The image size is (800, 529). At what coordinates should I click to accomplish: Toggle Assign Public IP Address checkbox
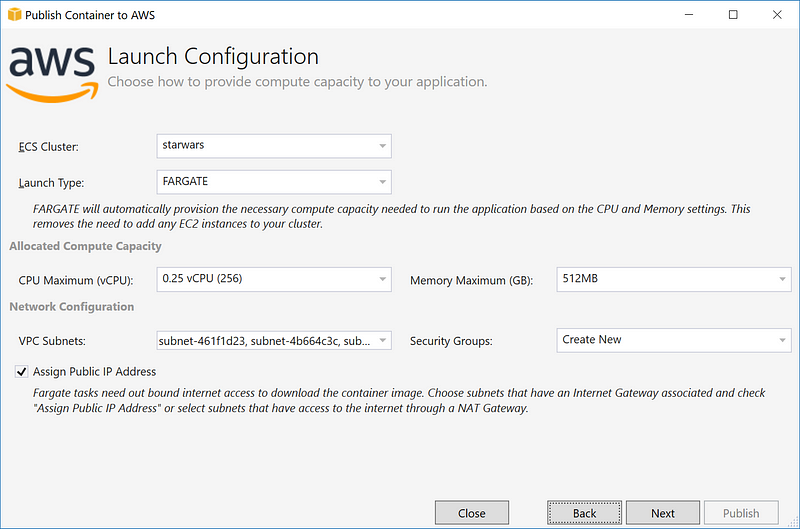[22, 372]
